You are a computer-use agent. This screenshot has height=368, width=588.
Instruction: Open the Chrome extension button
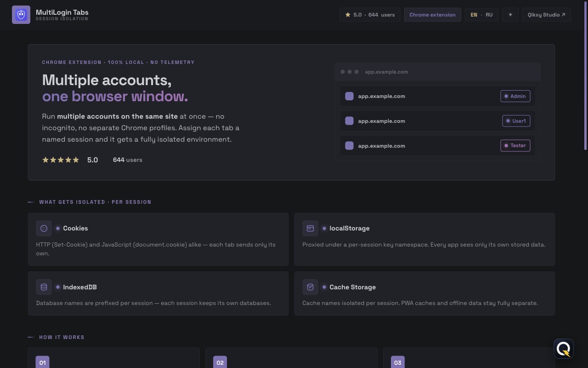click(432, 15)
